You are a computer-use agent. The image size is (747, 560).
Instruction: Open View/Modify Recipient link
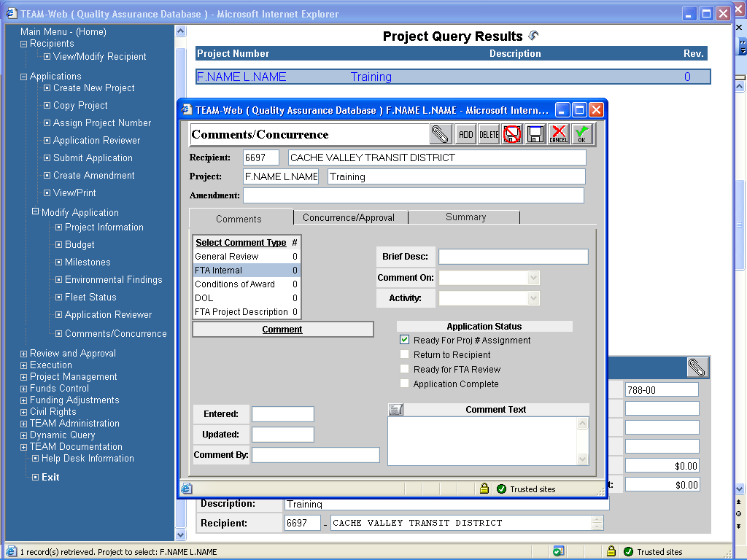[x=99, y=56]
